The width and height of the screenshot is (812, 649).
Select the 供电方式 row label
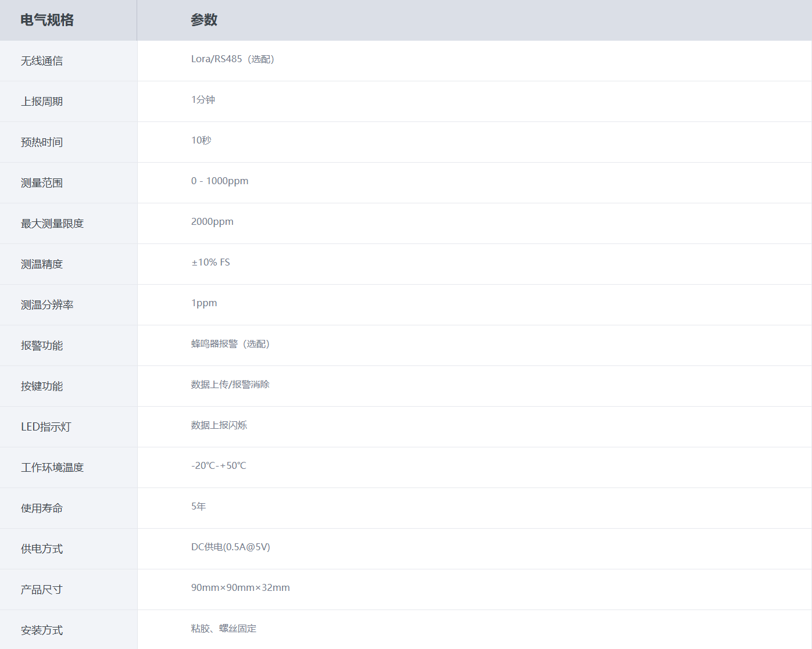click(42, 549)
